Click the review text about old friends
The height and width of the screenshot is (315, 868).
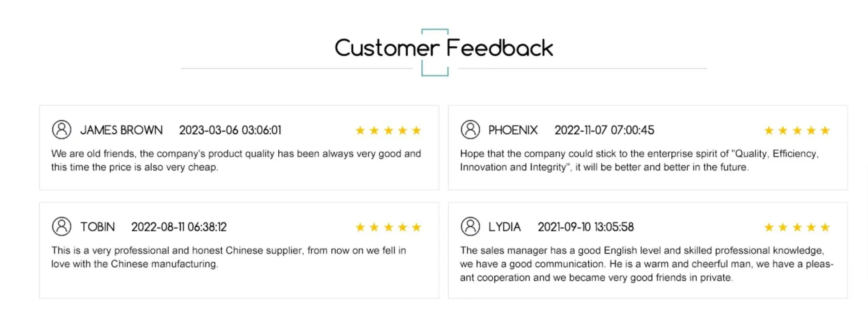(x=236, y=160)
